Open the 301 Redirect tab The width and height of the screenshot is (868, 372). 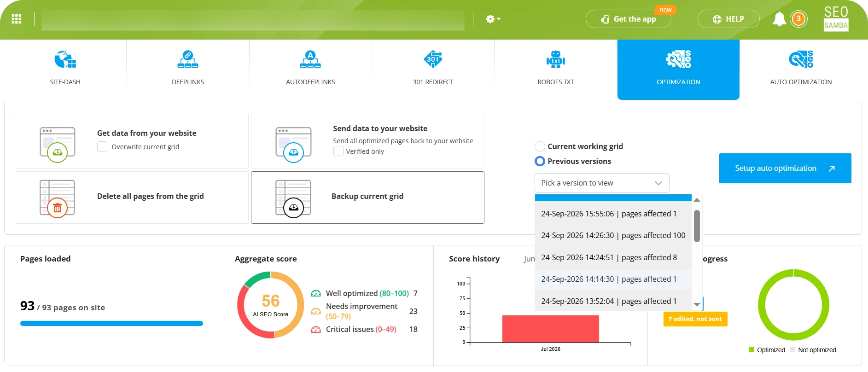[433, 69]
